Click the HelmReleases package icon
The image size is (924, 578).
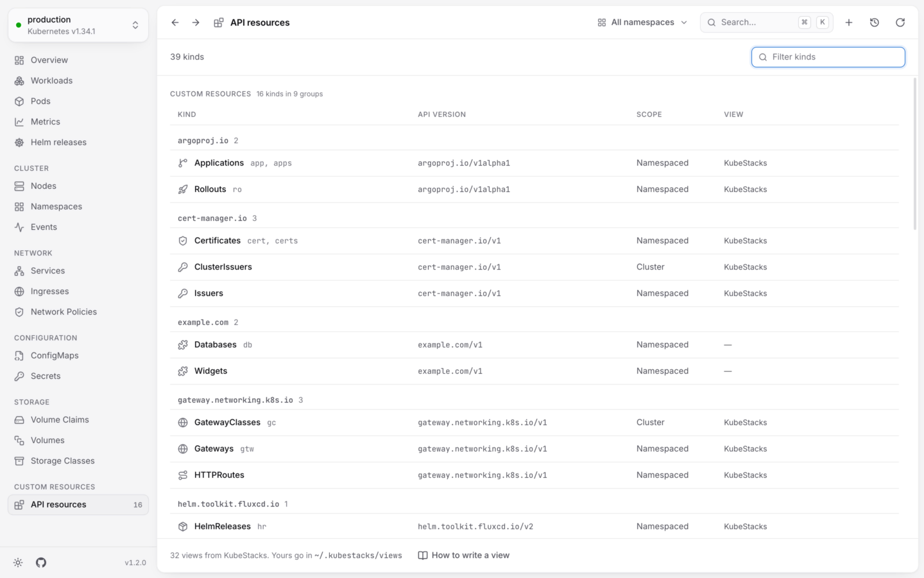pos(183,527)
